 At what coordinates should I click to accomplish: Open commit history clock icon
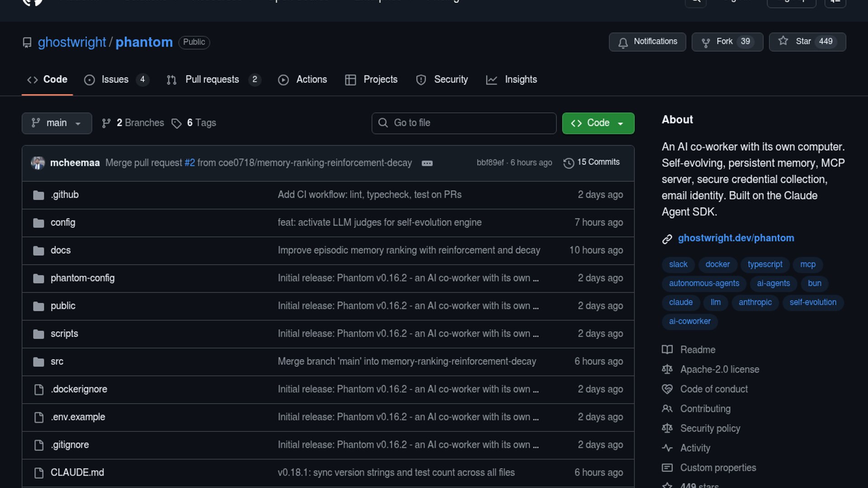click(x=569, y=163)
